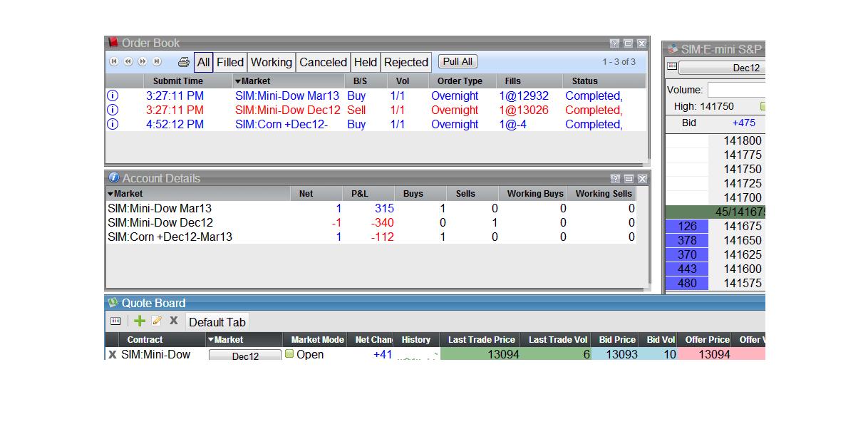Click 4:52:12 PM submit time
This screenshot has width=868, height=429.
[175, 124]
